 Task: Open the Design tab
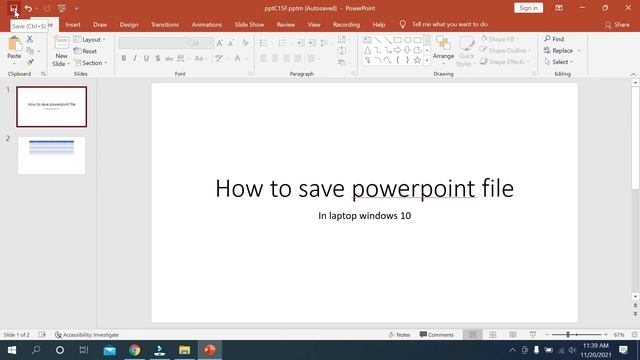click(x=129, y=24)
